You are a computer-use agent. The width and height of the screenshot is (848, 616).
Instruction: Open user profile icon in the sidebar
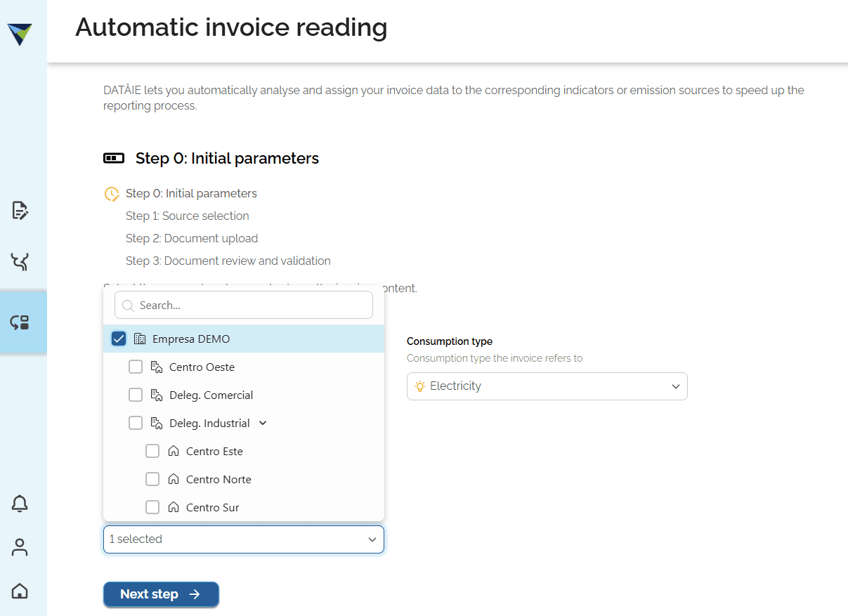[20, 547]
